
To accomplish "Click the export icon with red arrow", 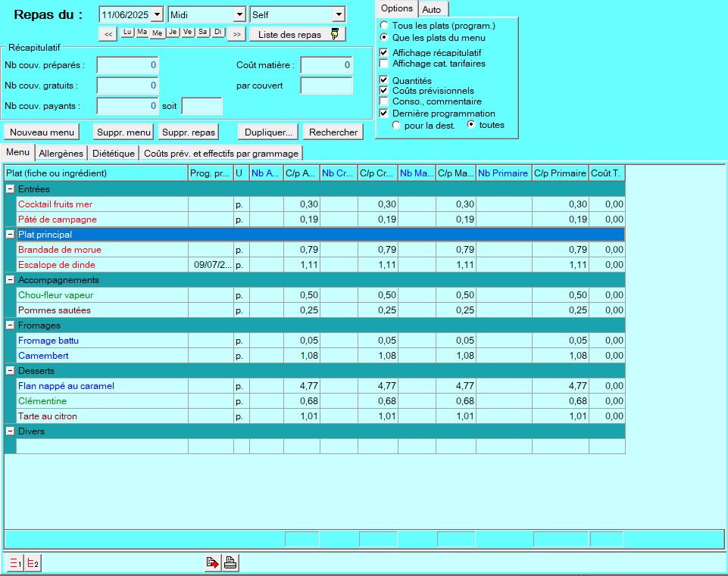I will pos(213,562).
